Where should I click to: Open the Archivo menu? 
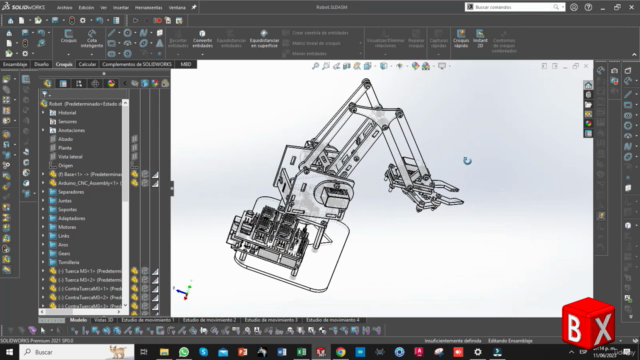[x=64, y=7]
